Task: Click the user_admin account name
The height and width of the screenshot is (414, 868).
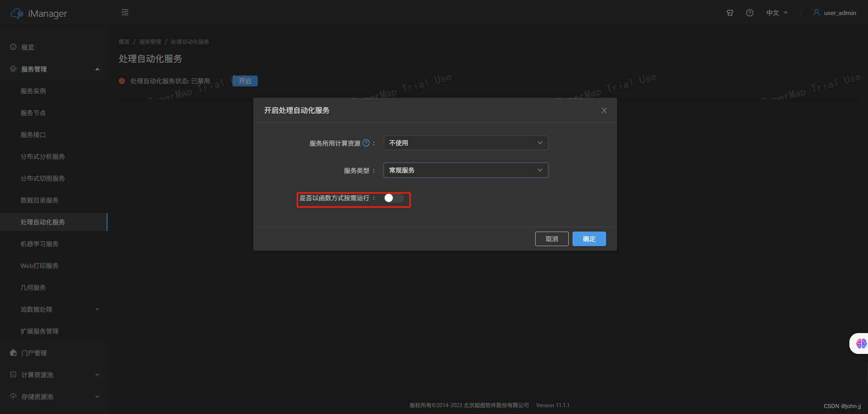Action: click(x=840, y=13)
